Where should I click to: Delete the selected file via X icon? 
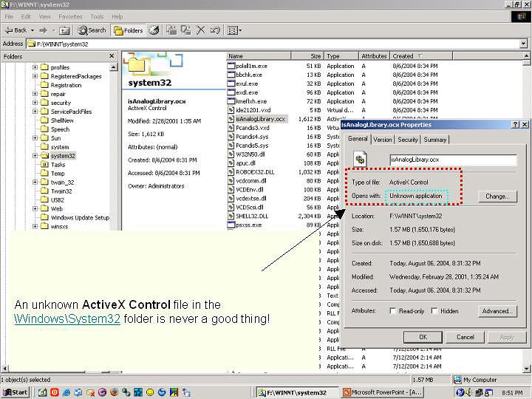[x=201, y=30]
